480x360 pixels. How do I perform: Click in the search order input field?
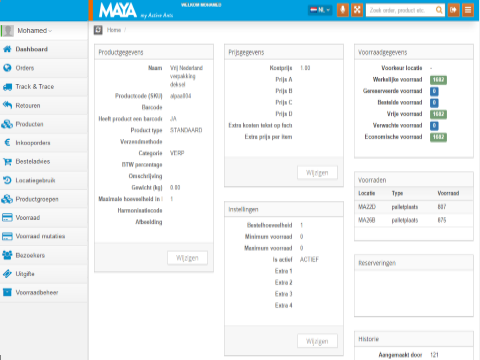coord(400,10)
